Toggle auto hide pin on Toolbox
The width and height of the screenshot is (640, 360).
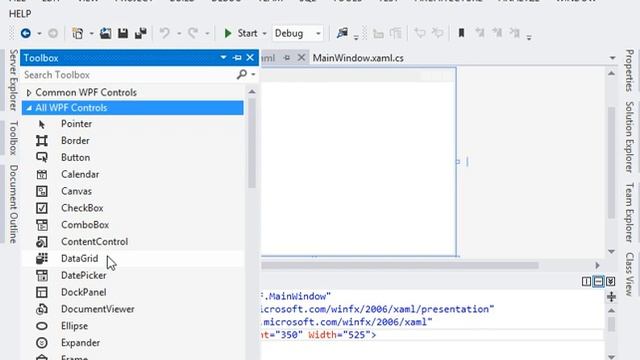(x=237, y=58)
